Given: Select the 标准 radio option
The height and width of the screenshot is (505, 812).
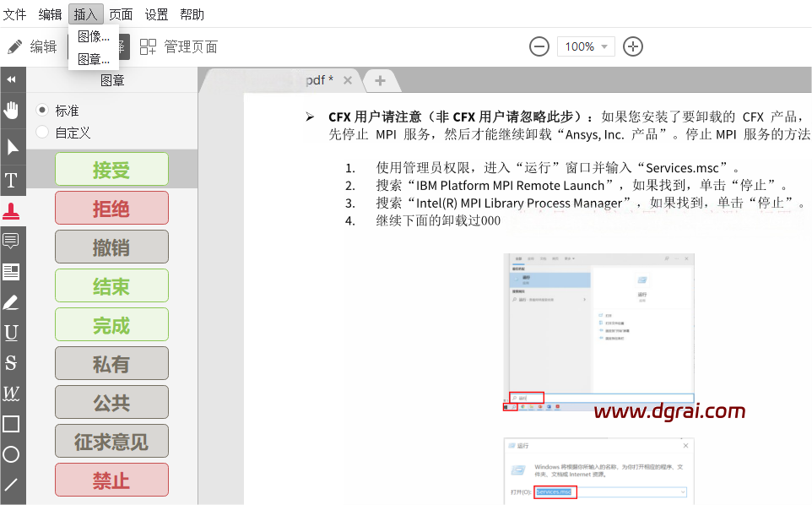Looking at the screenshot, I should pyautogui.click(x=42, y=111).
